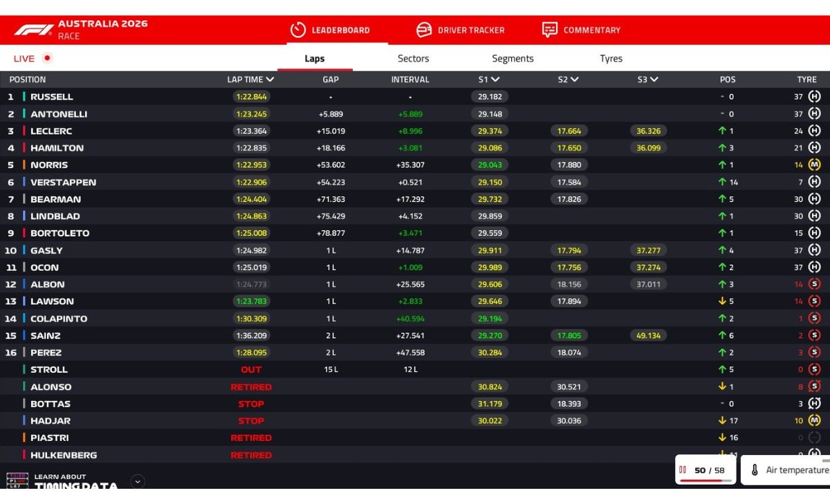
Task: Click the Commentary speech bubble icon
Action: pyautogui.click(x=550, y=30)
